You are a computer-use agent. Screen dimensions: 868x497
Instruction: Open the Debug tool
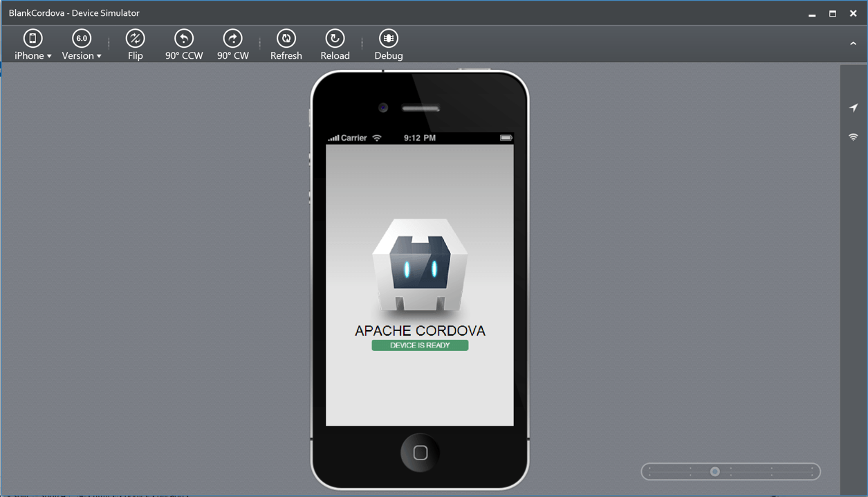point(389,45)
